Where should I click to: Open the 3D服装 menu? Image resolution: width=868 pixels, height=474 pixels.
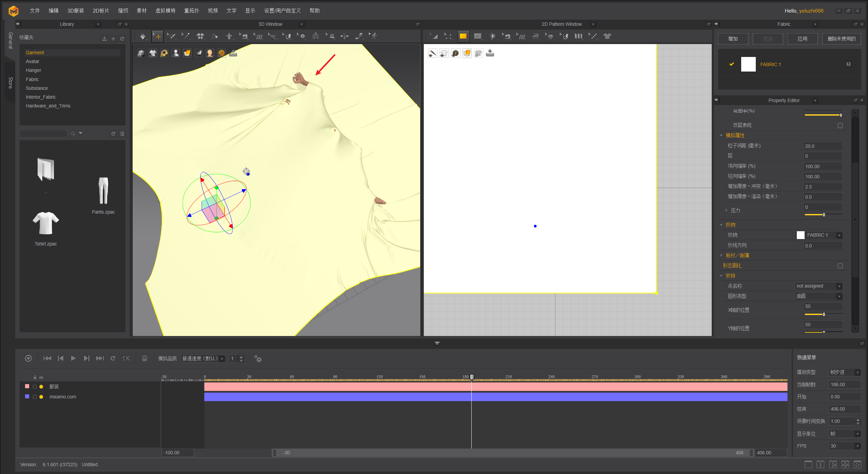point(75,11)
